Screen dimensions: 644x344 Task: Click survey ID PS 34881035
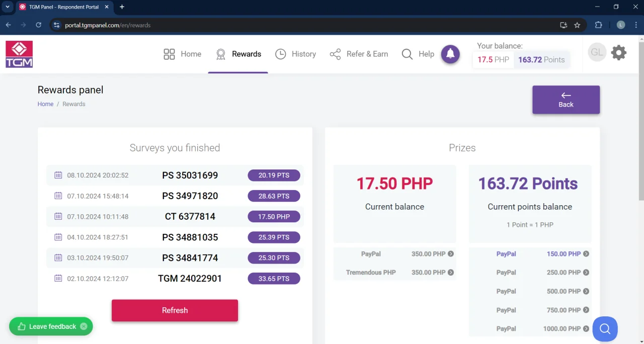(x=190, y=237)
